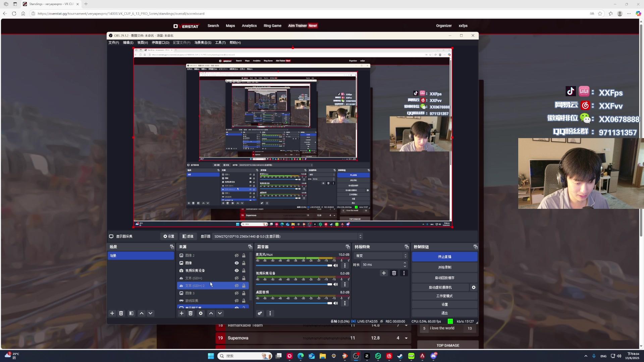Open 桌面音频 channel three-dot options

[345, 303]
